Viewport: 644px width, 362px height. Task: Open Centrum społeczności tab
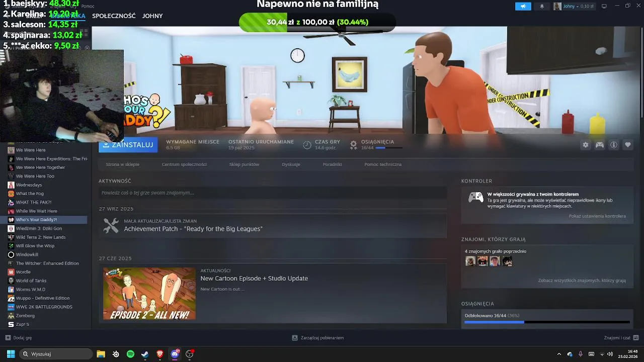tap(184, 164)
